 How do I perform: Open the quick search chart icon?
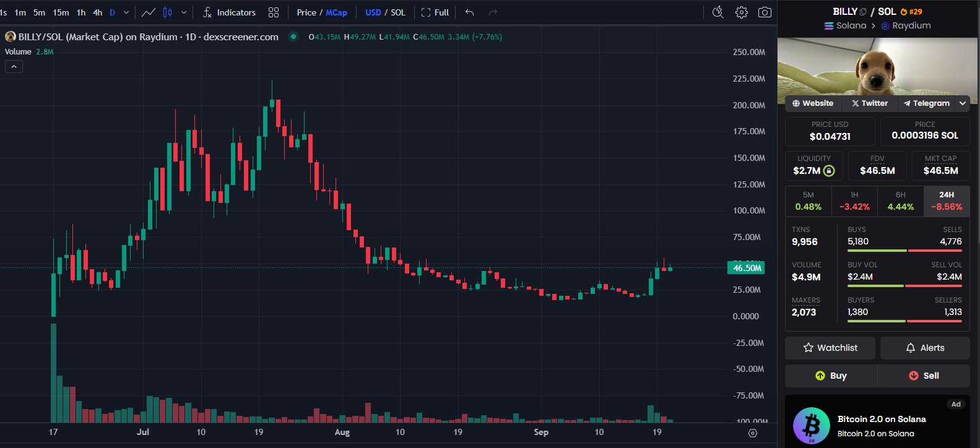[718, 12]
